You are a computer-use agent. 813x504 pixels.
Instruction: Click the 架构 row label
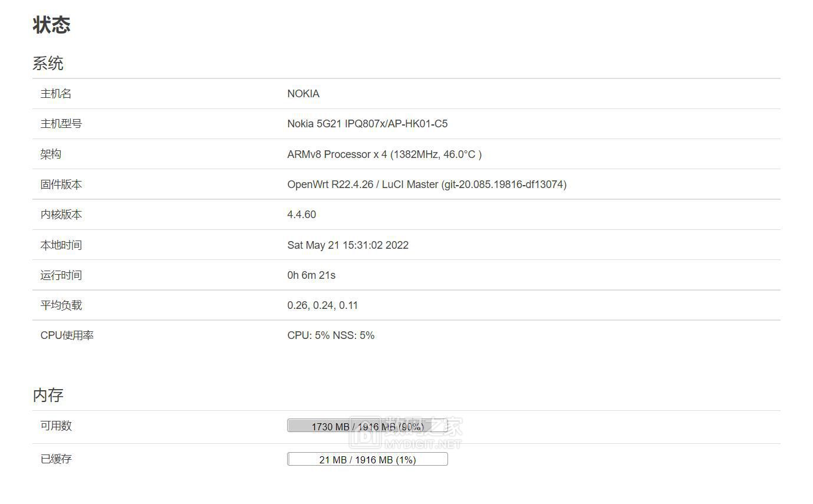tap(50, 154)
